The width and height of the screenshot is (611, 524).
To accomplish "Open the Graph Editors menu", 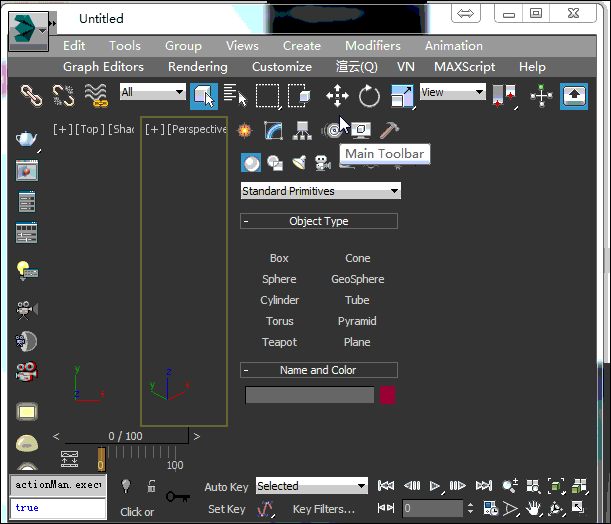I will pos(103,67).
